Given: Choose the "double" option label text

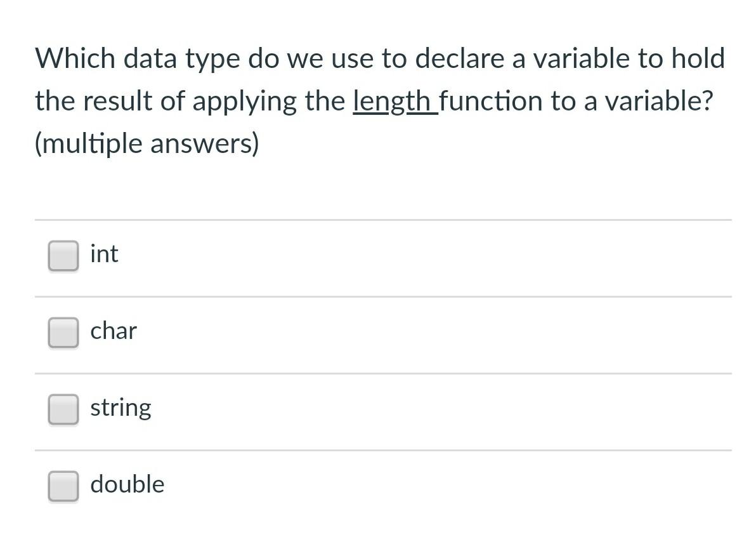Looking at the screenshot, I should pos(127,484).
